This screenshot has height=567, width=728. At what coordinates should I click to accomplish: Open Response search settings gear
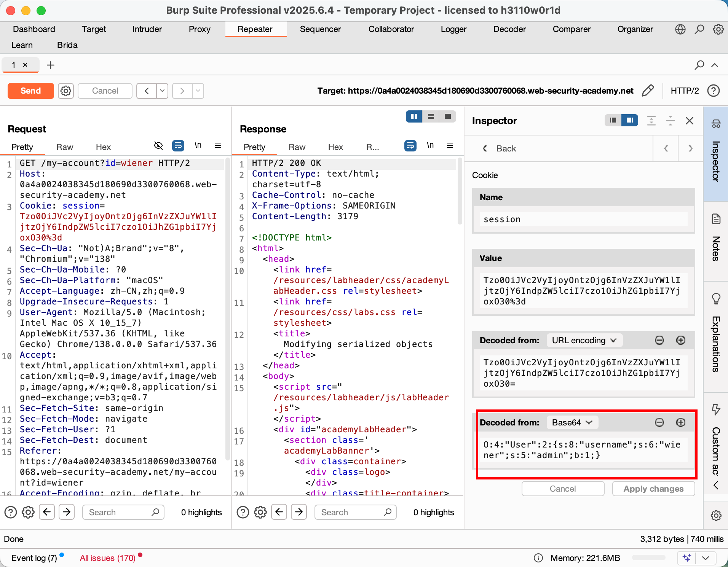260,512
